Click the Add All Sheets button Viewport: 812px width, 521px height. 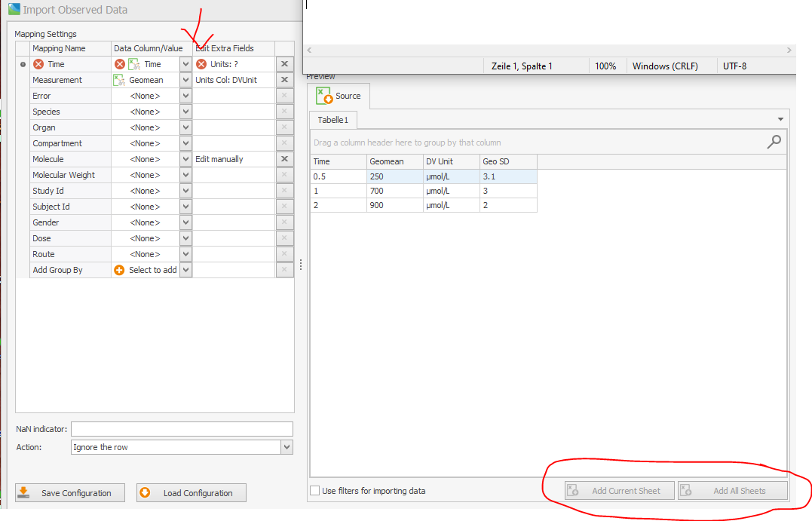[734, 490]
